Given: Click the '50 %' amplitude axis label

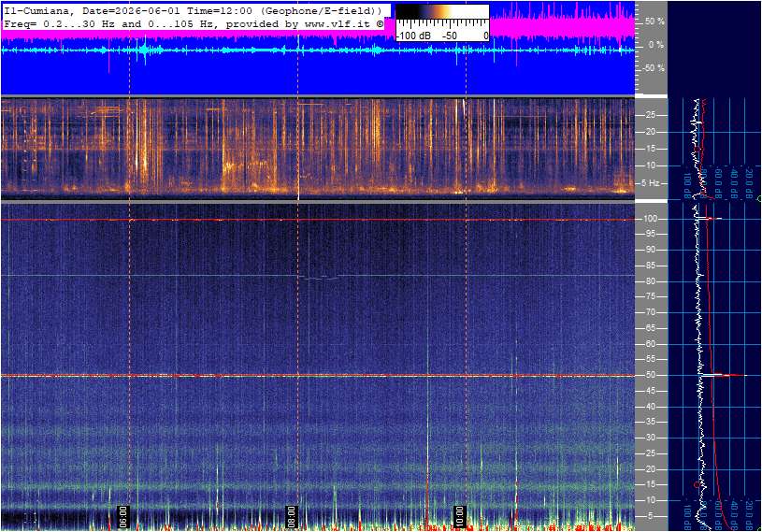Looking at the screenshot, I should point(654,22).
